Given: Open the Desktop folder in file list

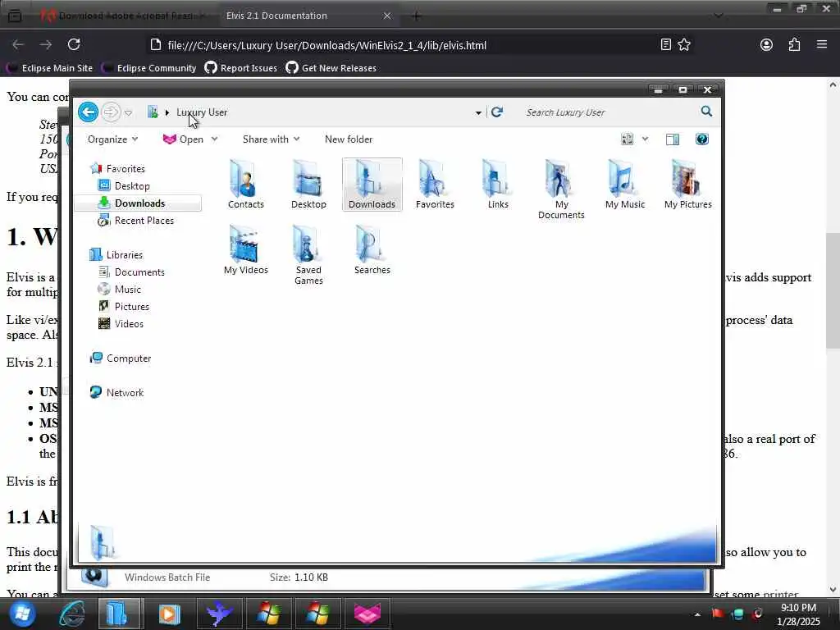Looking at the screenshot, I should (x=308, y=185).
